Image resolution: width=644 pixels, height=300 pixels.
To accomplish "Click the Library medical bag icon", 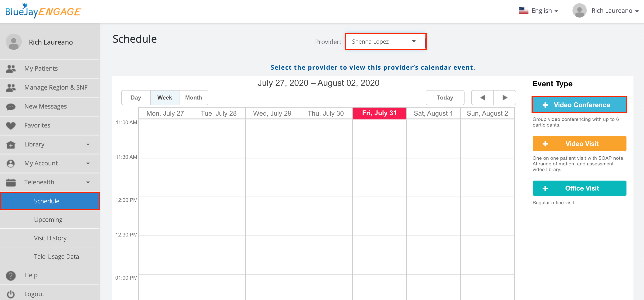I will pos(11,145).
